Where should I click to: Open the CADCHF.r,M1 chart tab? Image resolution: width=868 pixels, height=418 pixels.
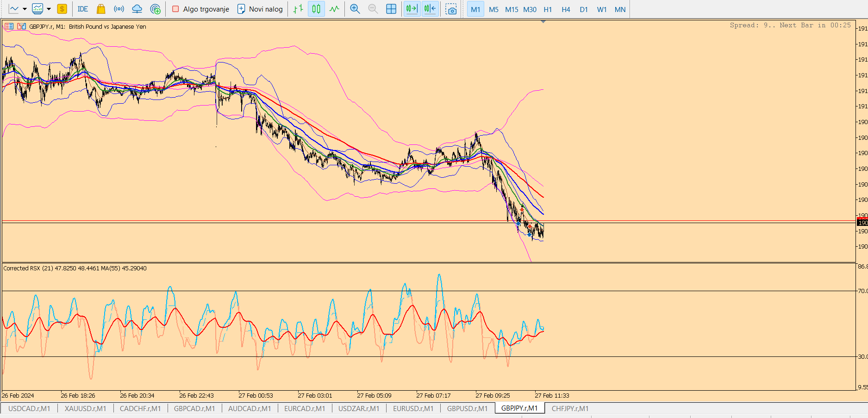click(140, 408)
